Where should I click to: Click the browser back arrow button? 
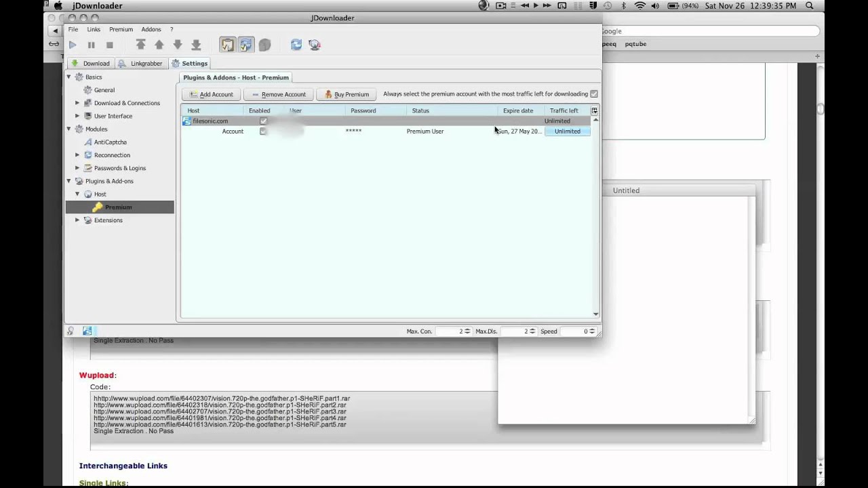tap(55, 31)
